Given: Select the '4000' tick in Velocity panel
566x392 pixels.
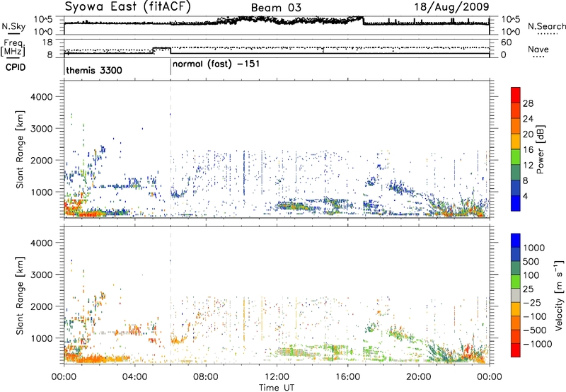Looking at the screenshot, I should 41,243.
